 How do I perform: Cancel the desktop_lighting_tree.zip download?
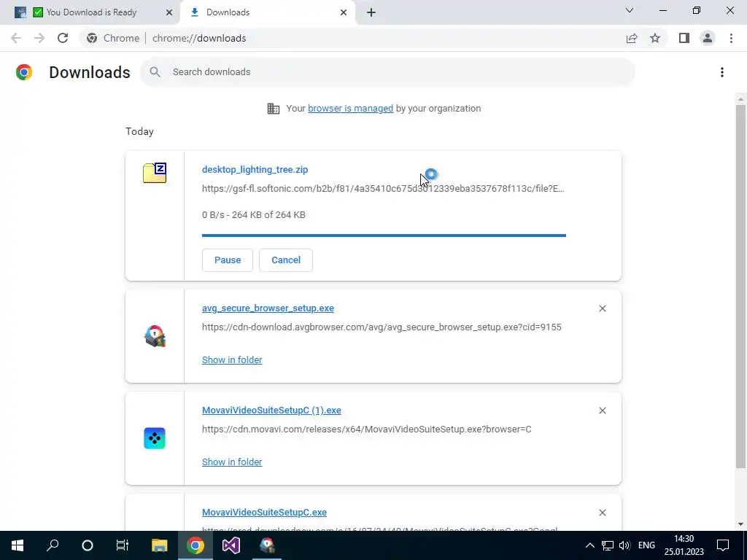pos(286,260)
